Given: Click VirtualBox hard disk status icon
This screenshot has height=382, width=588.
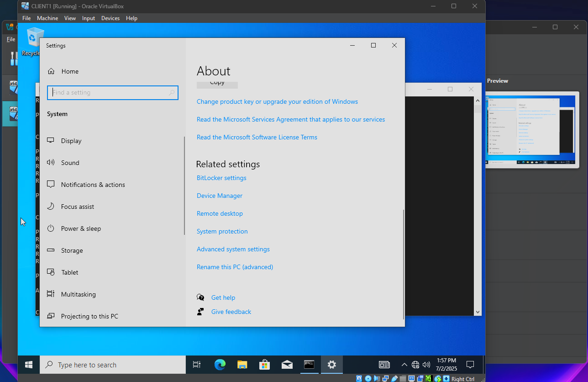Looking at the screenshot, I should coord(359,379).
